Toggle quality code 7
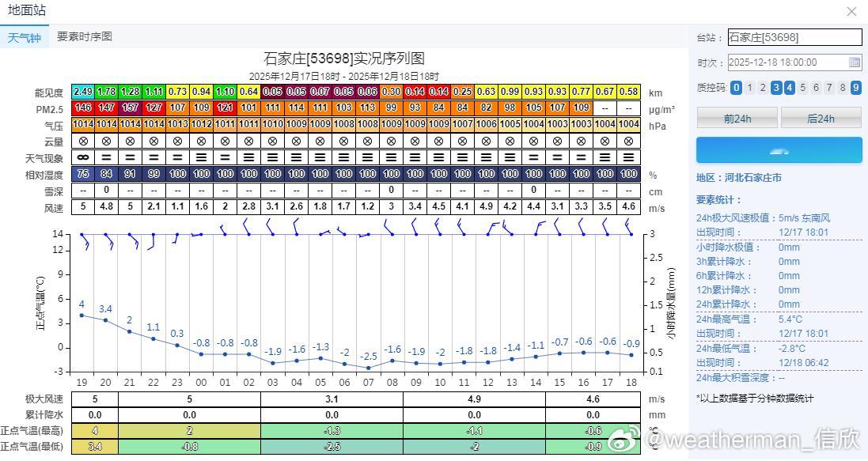The height and width of the screenshot is (461, 868). coord(829,88)
